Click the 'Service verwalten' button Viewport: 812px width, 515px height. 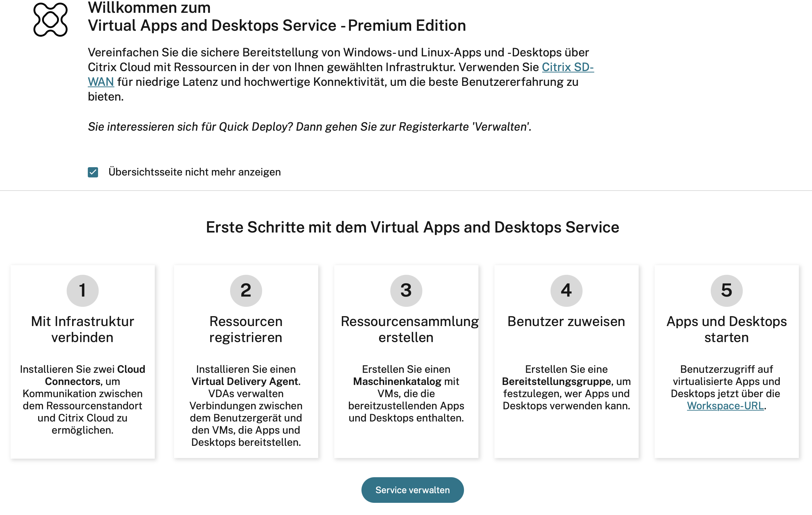pyautogui.click(x=412, y=490)
